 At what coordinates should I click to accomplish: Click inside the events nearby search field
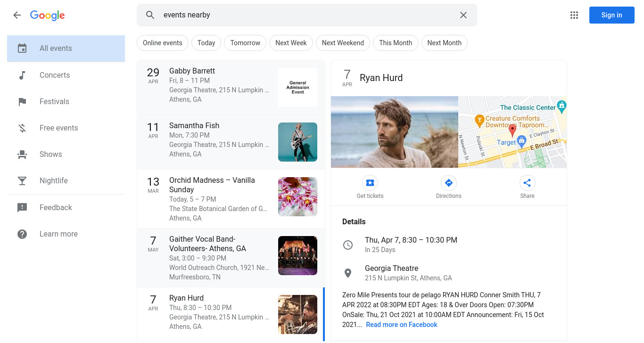pos(306,15)
